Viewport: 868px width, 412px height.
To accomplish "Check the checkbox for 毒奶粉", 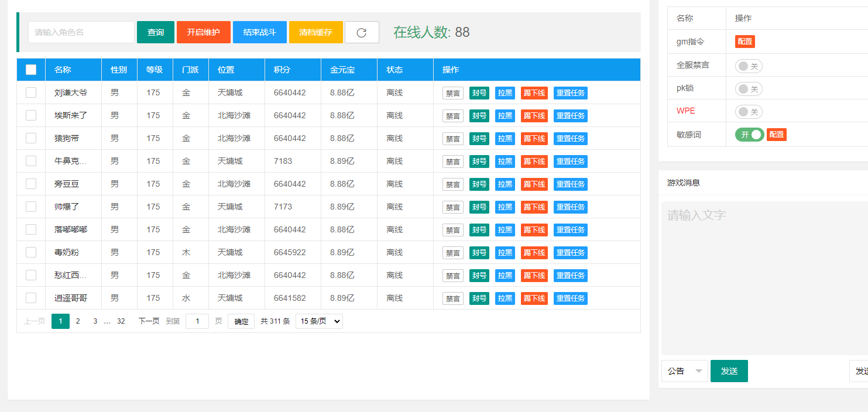I will 31,252.
